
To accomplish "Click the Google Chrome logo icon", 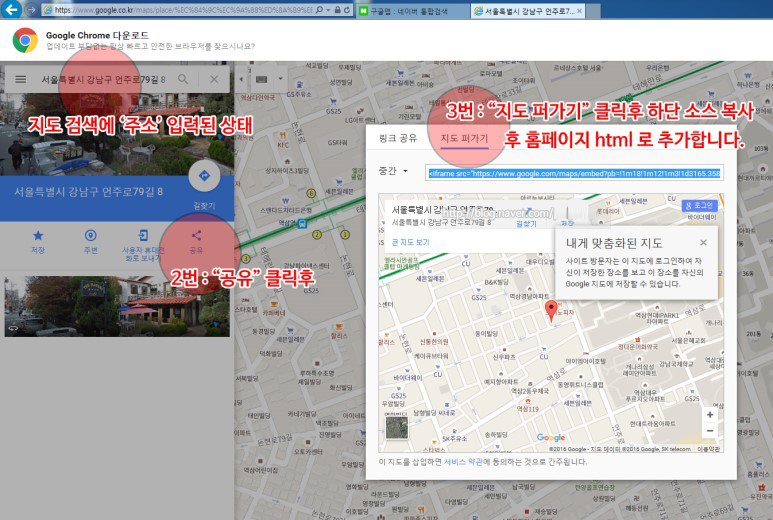I will [x=25, y=40].
